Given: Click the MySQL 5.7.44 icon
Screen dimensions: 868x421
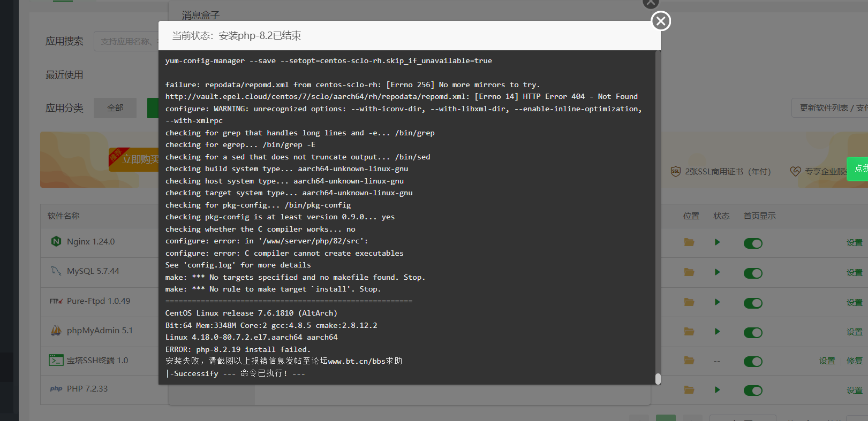Looking at the screenshot, I should [56, 271].
